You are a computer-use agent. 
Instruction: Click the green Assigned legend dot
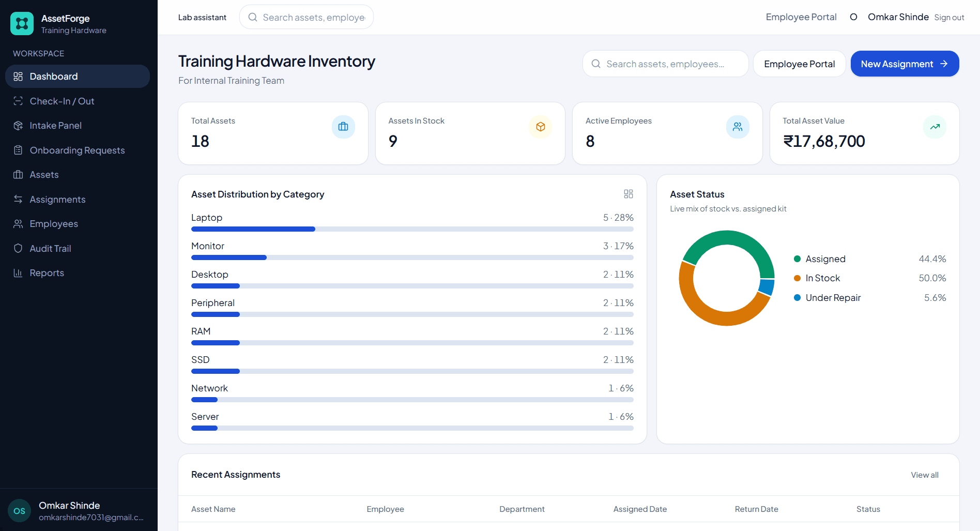pos(797,259)
